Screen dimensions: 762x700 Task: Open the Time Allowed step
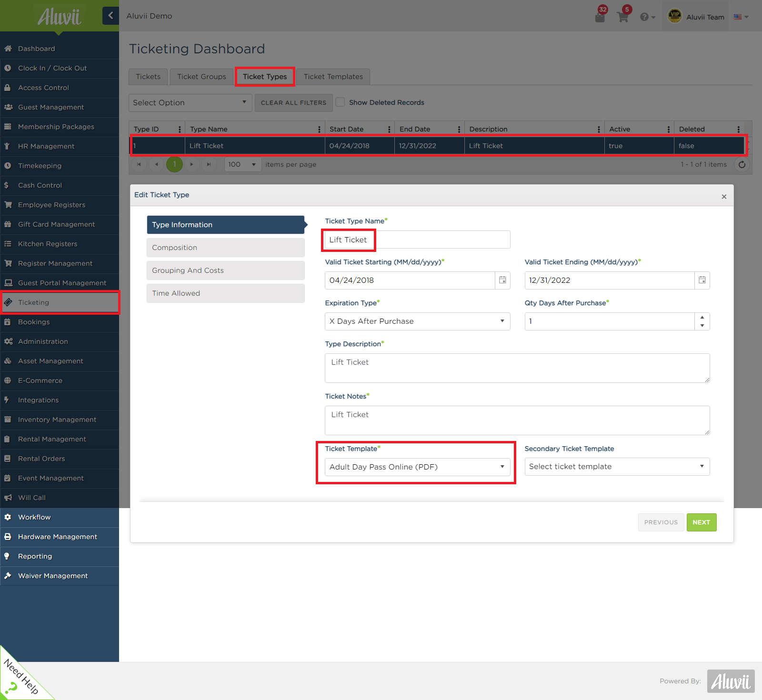coord(226,293)
